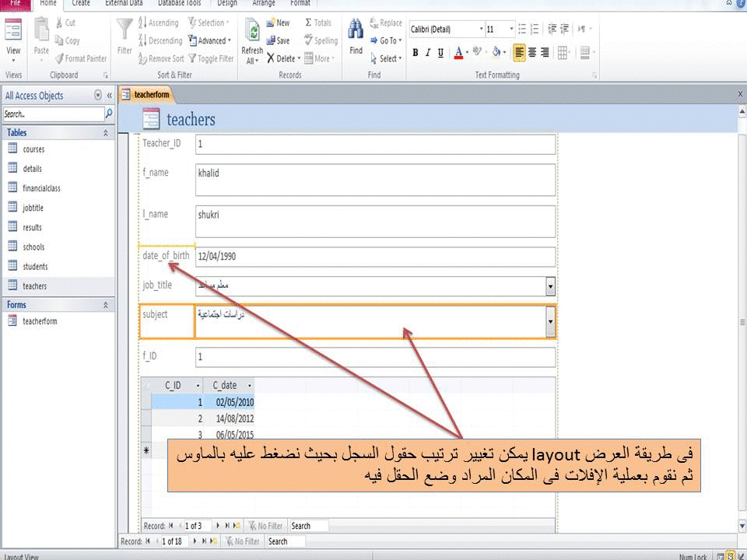Toggle italic formatting
Screen dimensions: 747x560
click(x=427, y=53)
